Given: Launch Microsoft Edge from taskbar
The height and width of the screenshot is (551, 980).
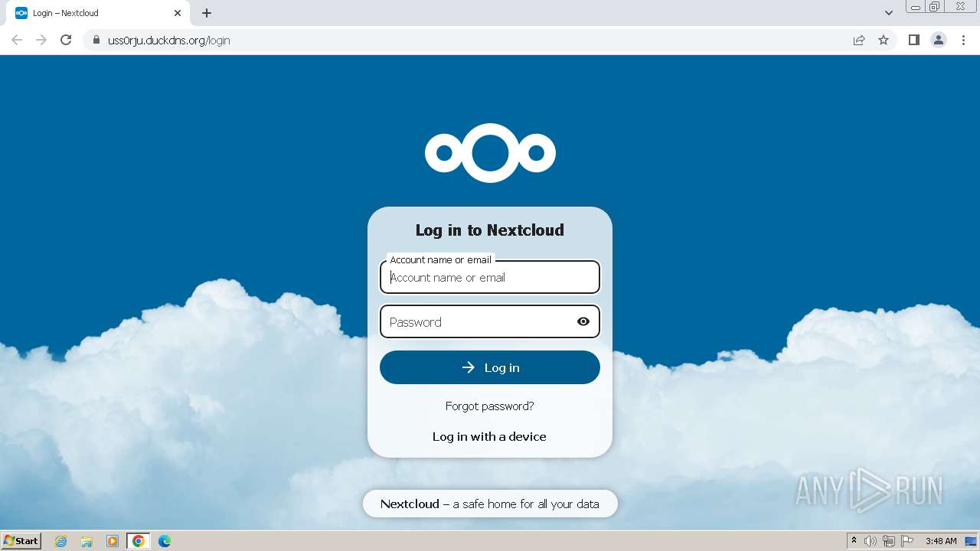Looking at the screenshot, I should point(165,541).
